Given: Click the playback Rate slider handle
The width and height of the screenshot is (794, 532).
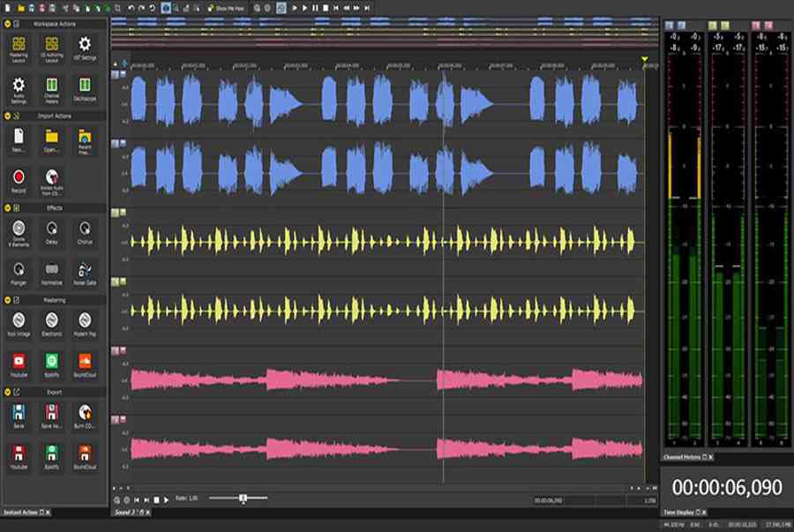Looking at the screenshot, I should (243, 498).
